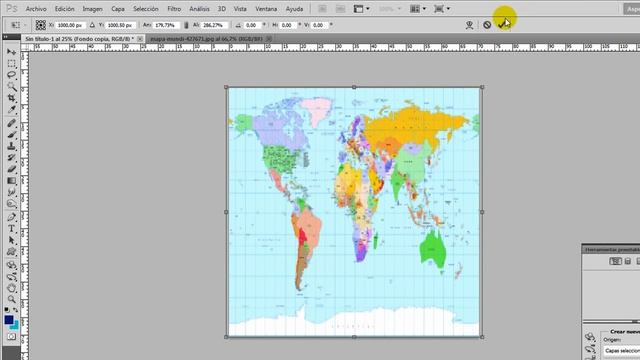Open the Edición menu
640x360 pixels.
click(x=64, y=9)
